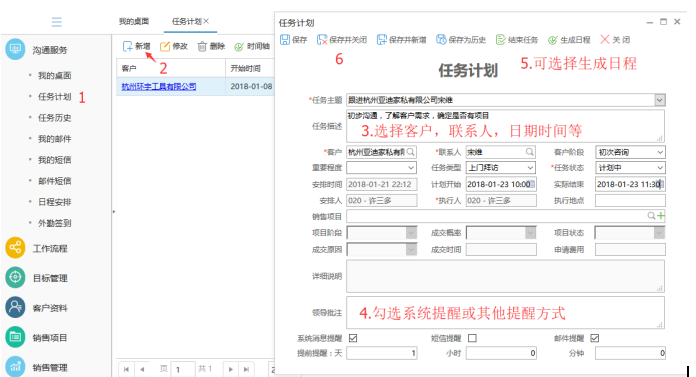Screen dimensions: 696x377
Task: Uncheck the 邮件提醒 checkbox
Action: (x=595, y=338)
